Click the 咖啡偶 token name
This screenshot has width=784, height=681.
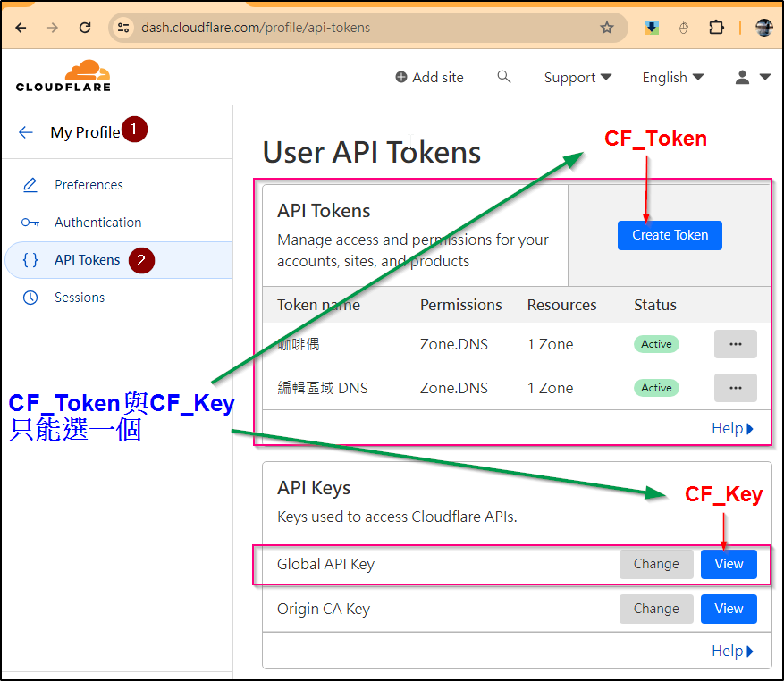point(299,344)
